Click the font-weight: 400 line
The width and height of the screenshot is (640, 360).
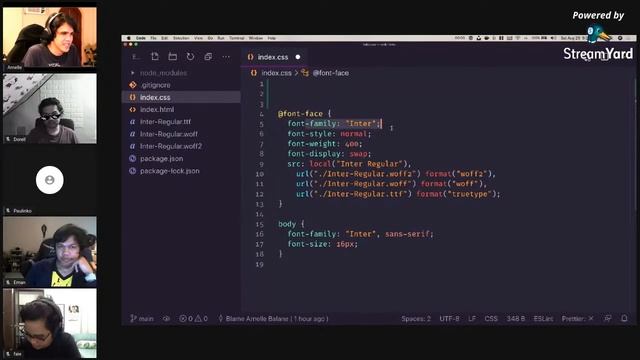point(324,144)
